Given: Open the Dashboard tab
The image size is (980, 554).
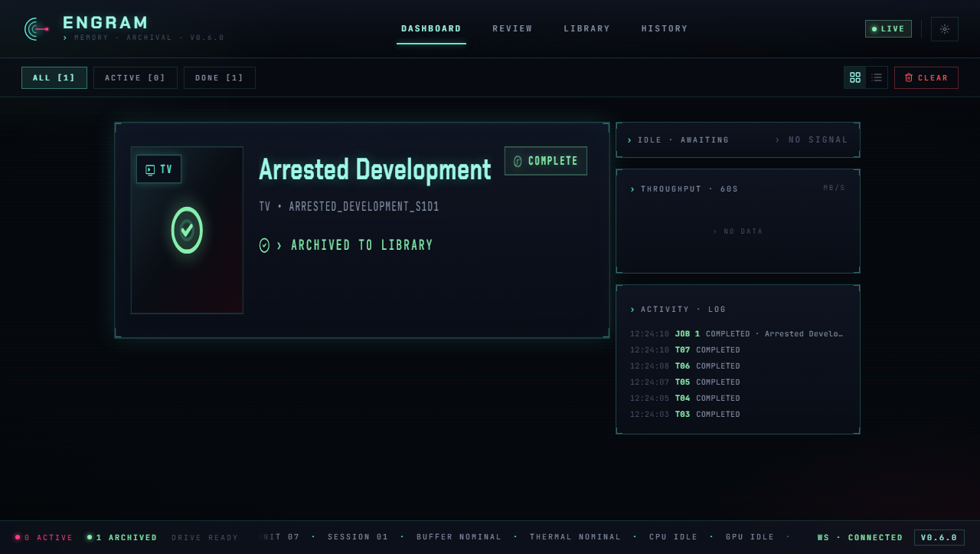Looking at the screenshot, I should [x=431, y=29].
